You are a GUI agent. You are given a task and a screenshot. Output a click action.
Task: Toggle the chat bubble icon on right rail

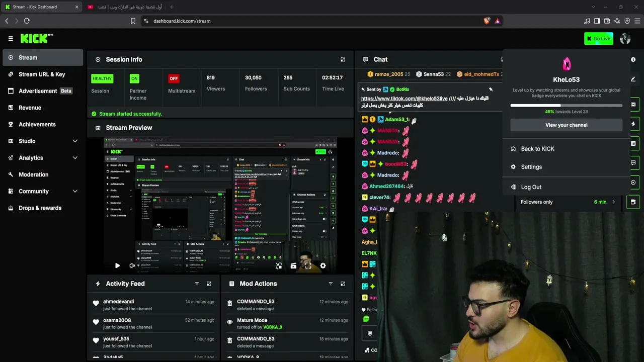point(633,163)
